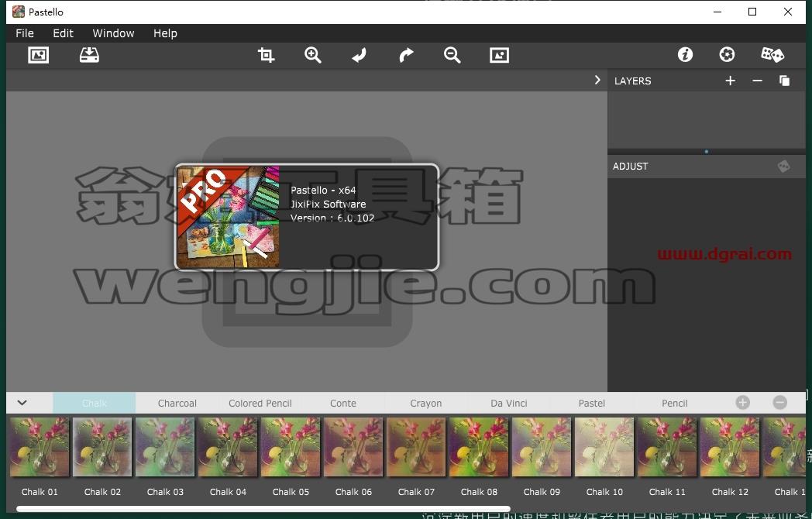This screenshot has width=812, height=519.
Task: Select the Chalk 05 preset thumbnail
Action: point(291,447)
